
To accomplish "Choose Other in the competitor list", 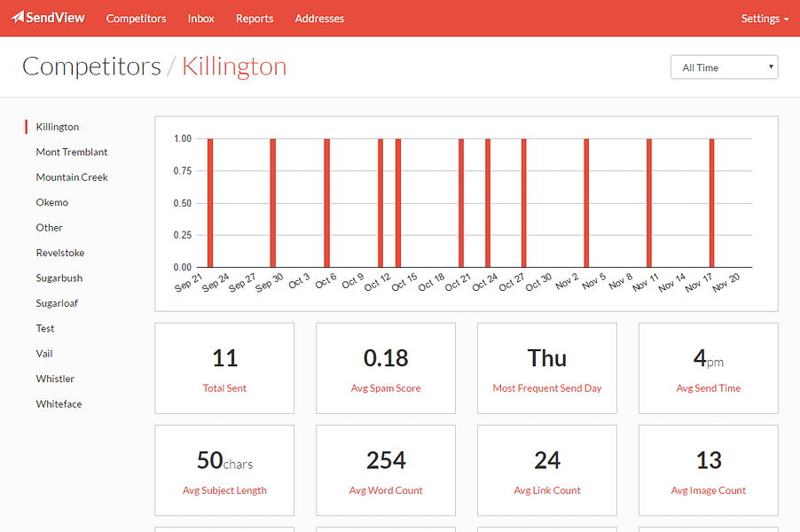I will [49, 228].
